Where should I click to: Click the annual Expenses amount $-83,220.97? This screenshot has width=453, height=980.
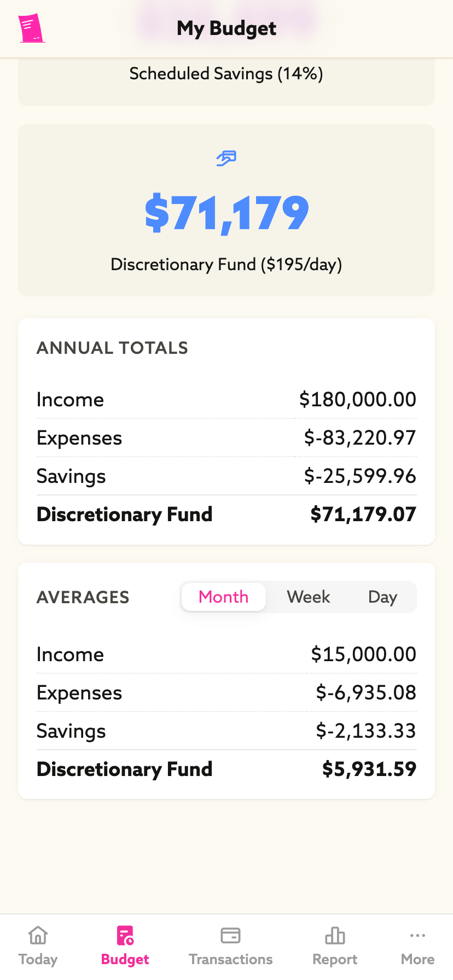click(360, 438)
